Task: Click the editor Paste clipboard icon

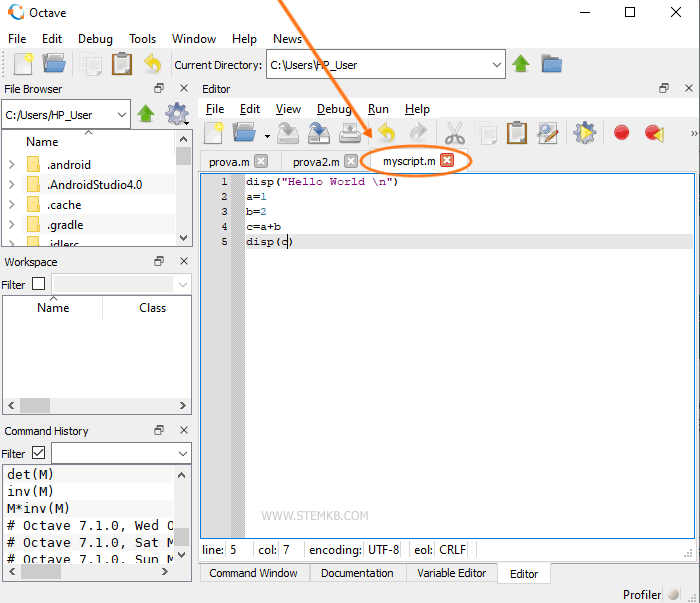Action: [516, 133]
